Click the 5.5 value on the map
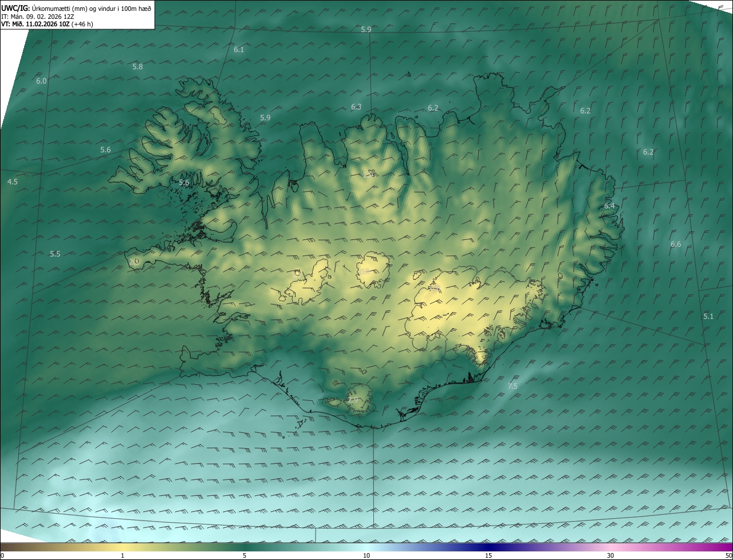Image resolution: width=733 pixels, height=560 pixels. (55, 254)
